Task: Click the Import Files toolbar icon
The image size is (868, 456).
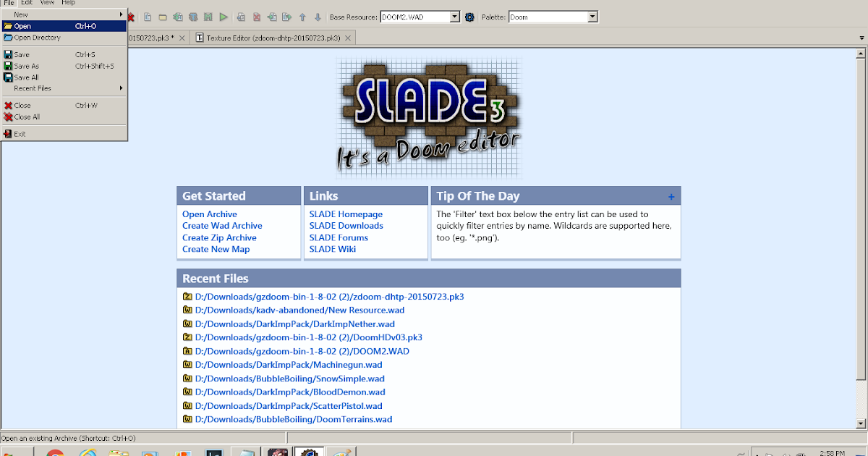Action: (x=177, y=17)
